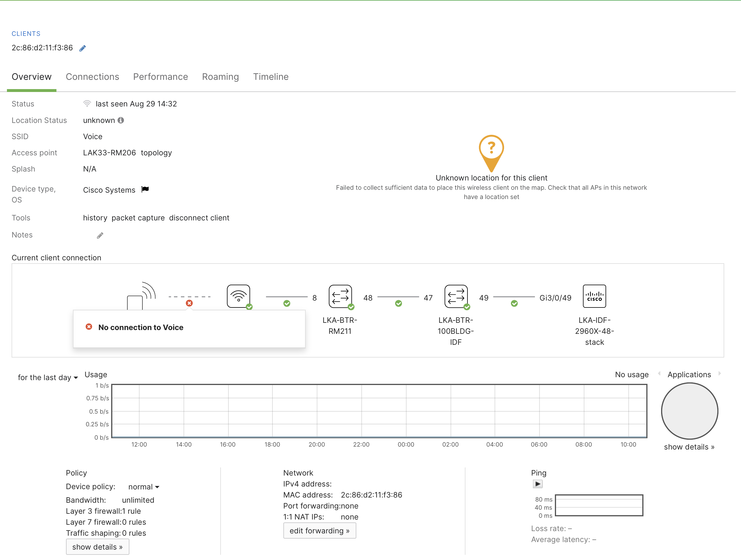
Task: Edit the client name using the pencil icon
Action: [x=82, y=48]
